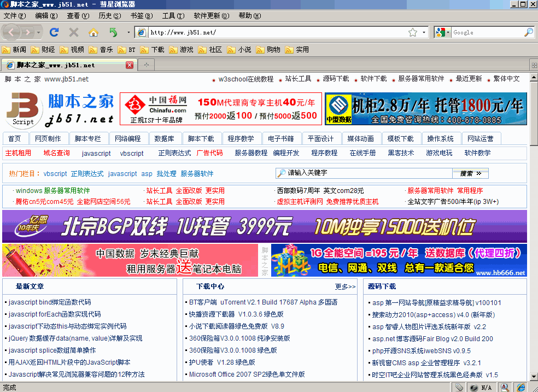Open the 编辑 menu
The height and width of the screenshot is (392, 538).
46,16
